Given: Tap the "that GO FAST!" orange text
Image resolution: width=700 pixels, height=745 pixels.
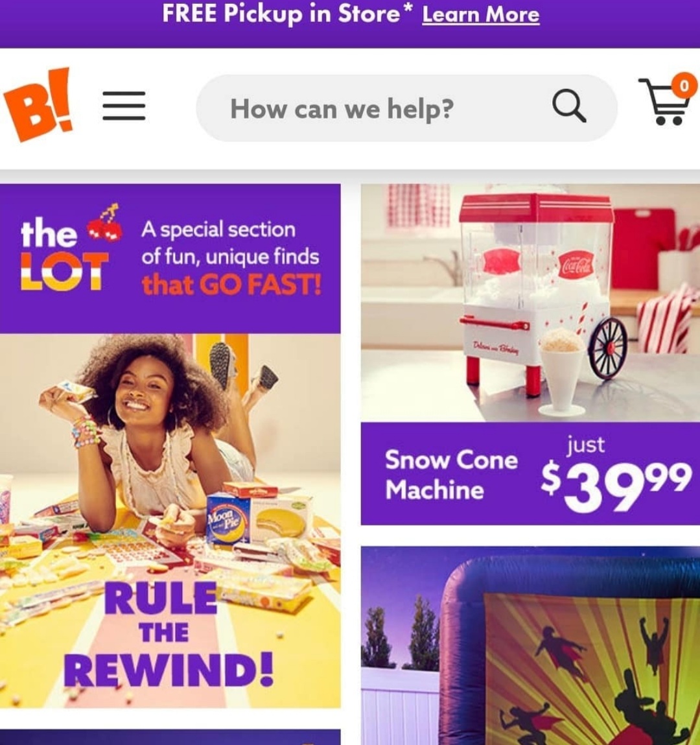Looking at the screenshot, I should click(231, 285).
